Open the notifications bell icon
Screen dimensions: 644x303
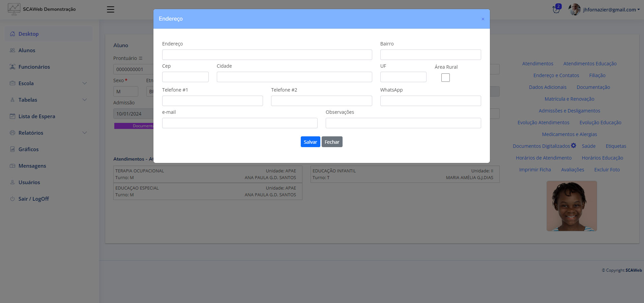click(x=556, y=9)
